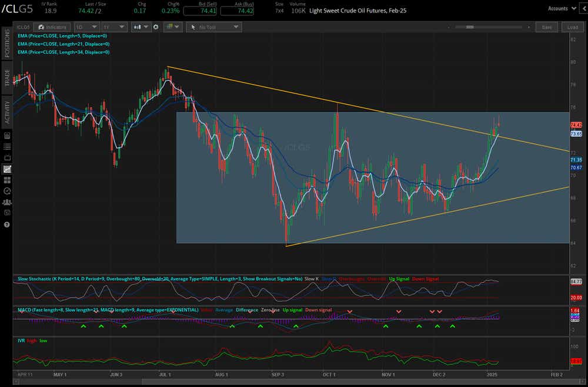588x387 pixels.
Task: Click the help question mark icon in sidebar
Action: pyautogui.click(x=7, y=224)
